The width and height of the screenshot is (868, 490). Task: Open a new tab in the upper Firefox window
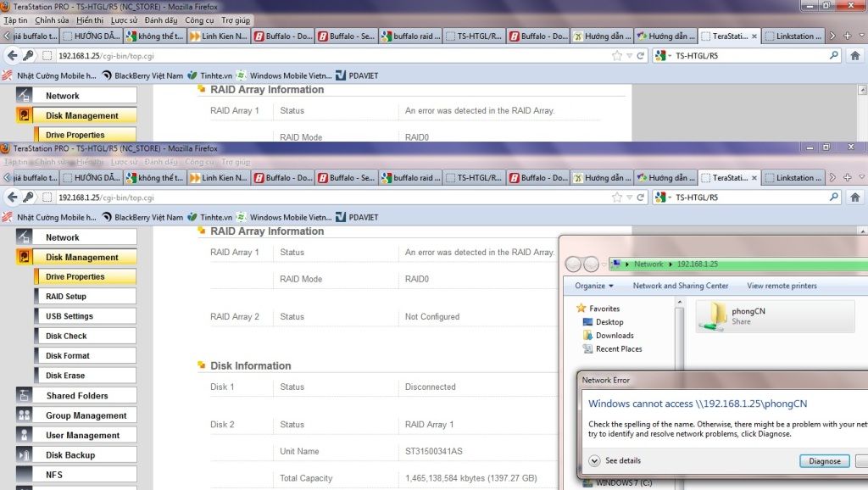click(847, 36)
